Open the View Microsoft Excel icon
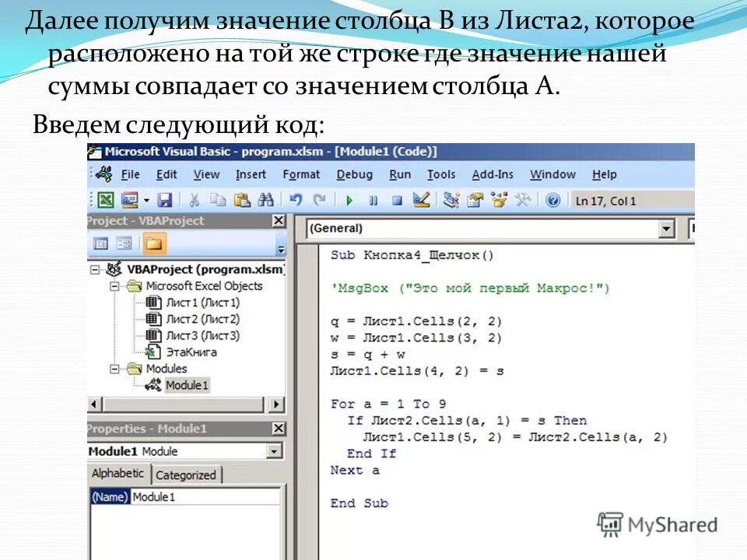This screenshot has height=560, width=747. pyautogui.click(x=105, y=200)
